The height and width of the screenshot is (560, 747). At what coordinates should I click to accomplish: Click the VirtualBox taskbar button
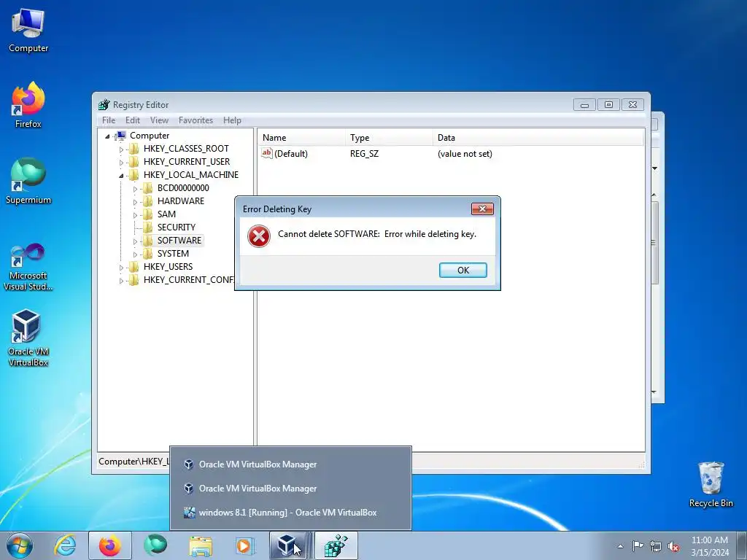coord(290,545)
